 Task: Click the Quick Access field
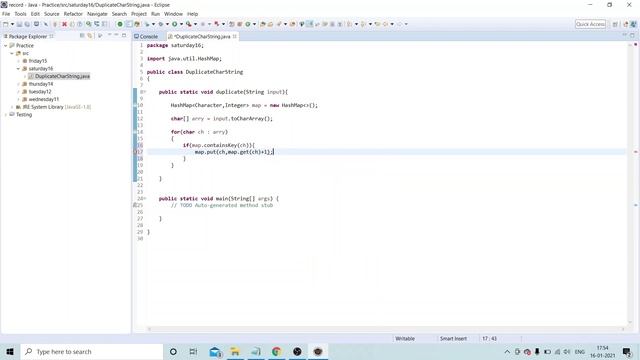[590, 24]
